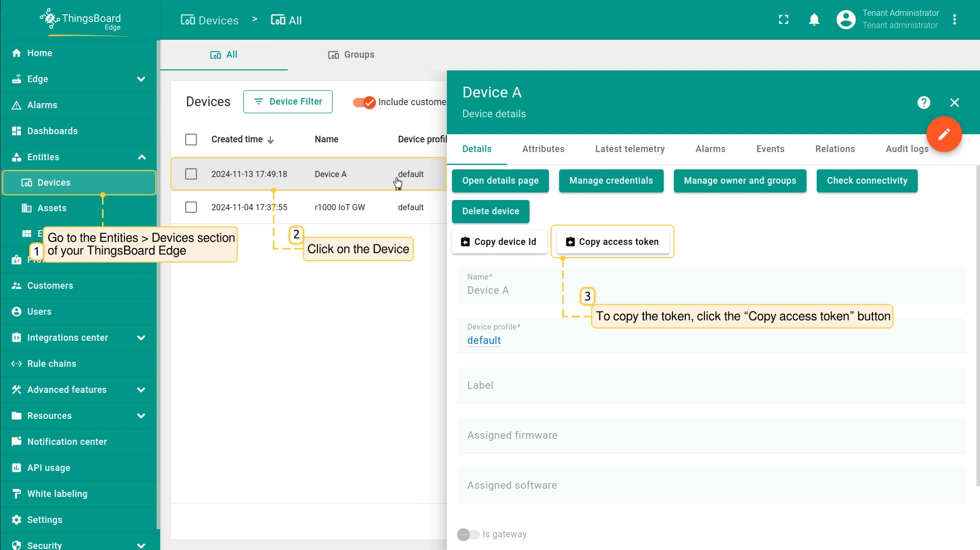Check the Device A row checkbox
The width and height of the screenshot is (980, 550).
click(191, 174)
